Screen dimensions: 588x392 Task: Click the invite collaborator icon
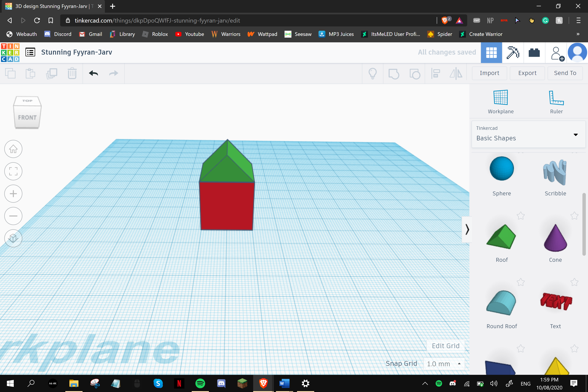point(557,54)
